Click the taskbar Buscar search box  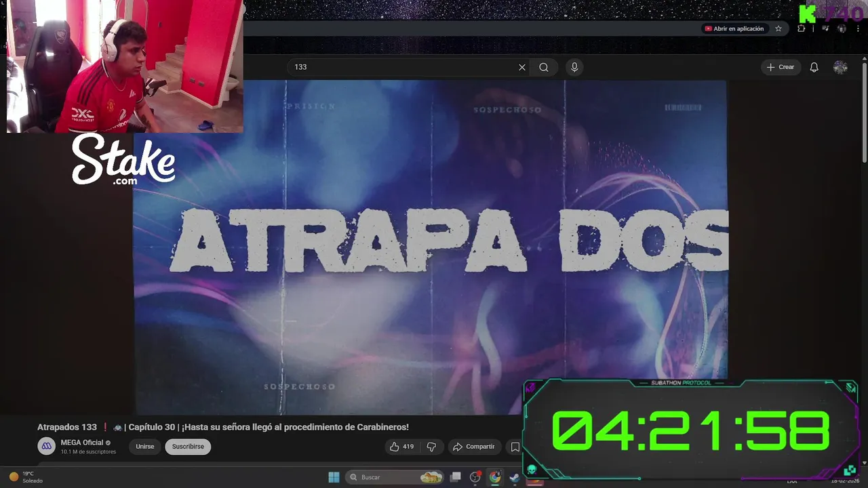[x=395, y=477]
